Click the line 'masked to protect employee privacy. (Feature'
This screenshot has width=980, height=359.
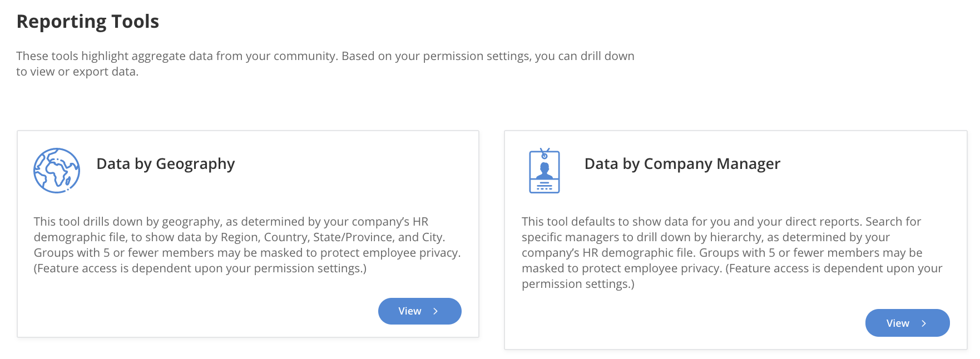(731, 268)
